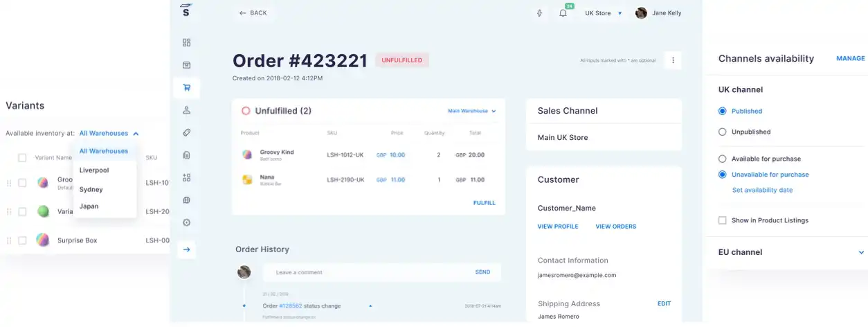The height and width of the screenshot is (327, 868).
Task: Expand sidebar with the arrow button
Action: click(186, 249)
